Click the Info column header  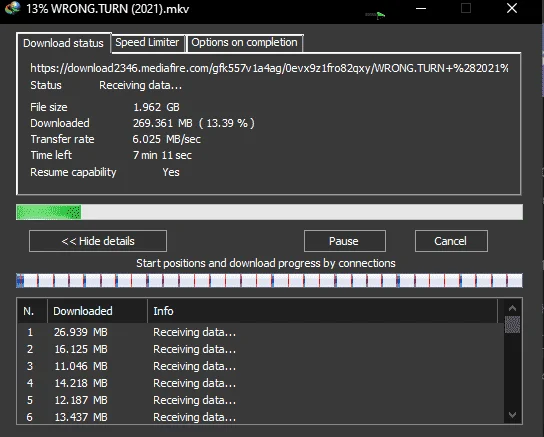click(323, 311)
